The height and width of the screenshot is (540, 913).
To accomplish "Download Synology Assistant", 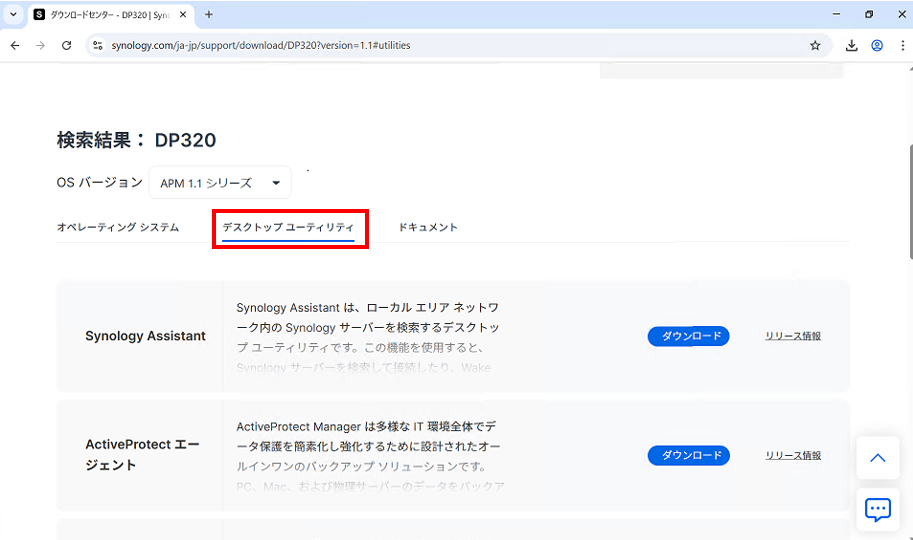I will coord(688,336).
